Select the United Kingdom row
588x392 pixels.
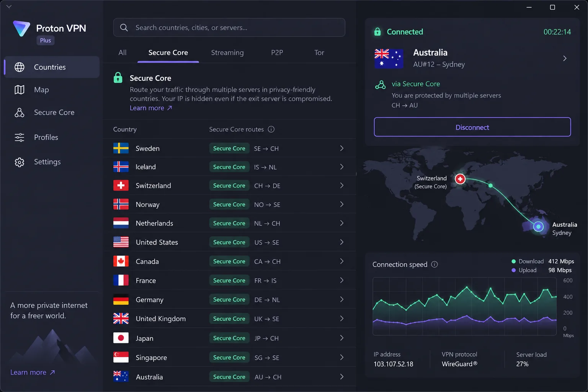[x=229, y=318]
